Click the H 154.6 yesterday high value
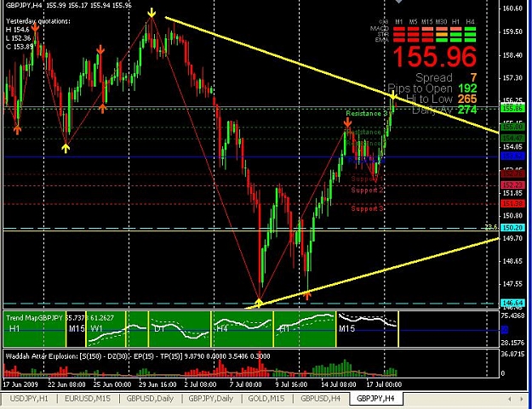This screenshot has width=532, height=409. 18,30
